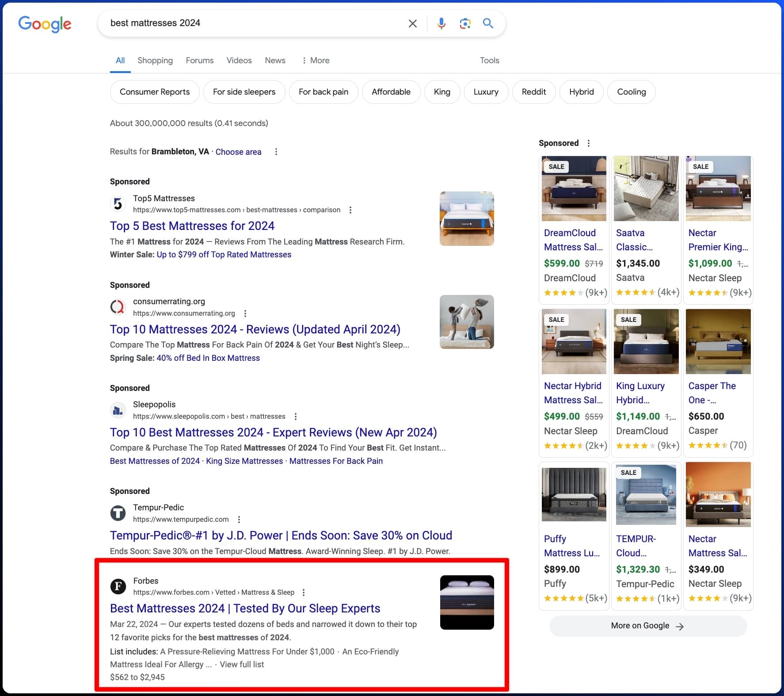Open the three-dot menu on the Forbes result
This screenshot has width=784, height=696.
click(x=304, y=592)
